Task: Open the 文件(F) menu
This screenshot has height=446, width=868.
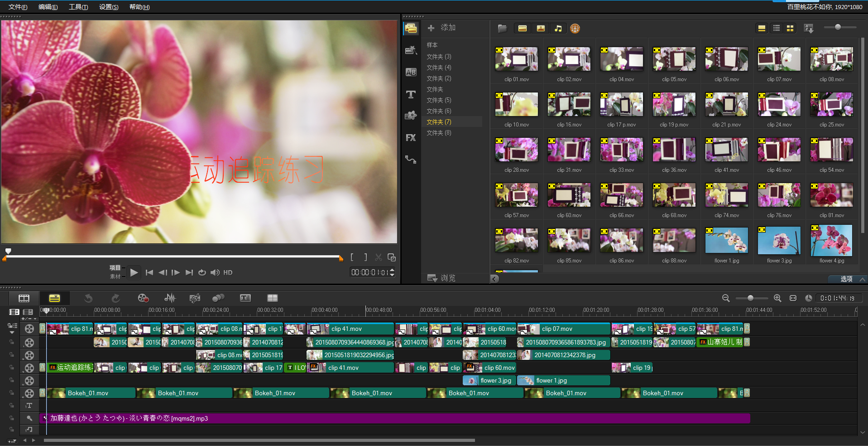Action: click(x=18, y=7)
